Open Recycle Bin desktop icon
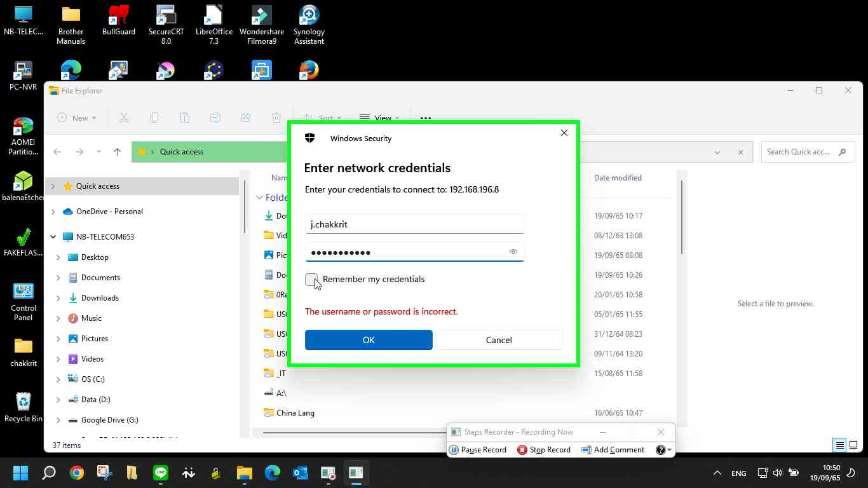The image size is (868, 488). tap(24, 407)
